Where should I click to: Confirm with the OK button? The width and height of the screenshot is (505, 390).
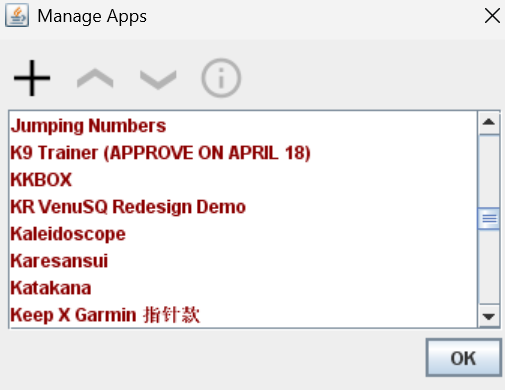click(x=464, y=358)
